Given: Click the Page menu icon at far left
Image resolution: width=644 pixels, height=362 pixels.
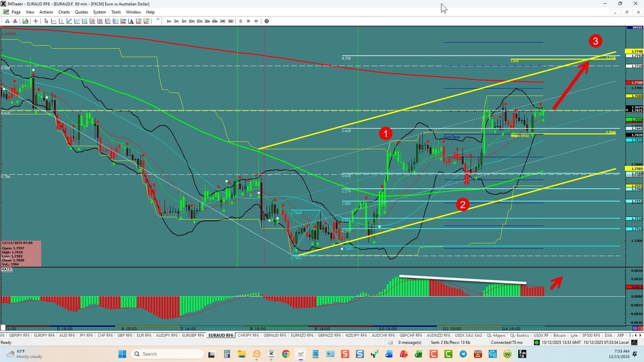Looking at the screenshot, I should click(x=6, y=12).
